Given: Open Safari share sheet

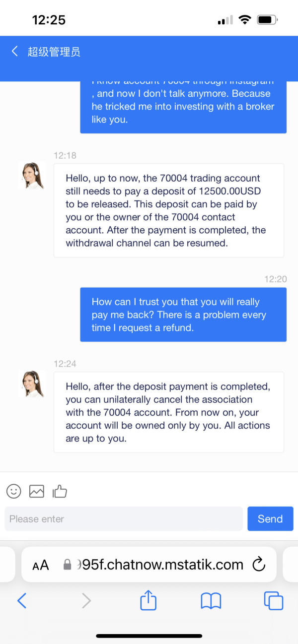Looking at the screenshot, I should click(148, 601).
